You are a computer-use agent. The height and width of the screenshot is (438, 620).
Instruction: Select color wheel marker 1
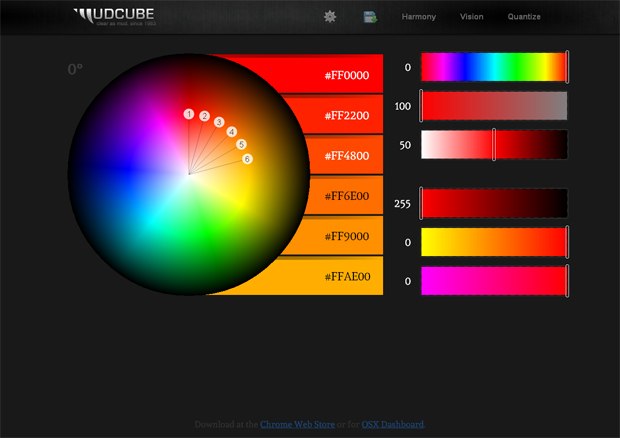(x=189, y=114)
